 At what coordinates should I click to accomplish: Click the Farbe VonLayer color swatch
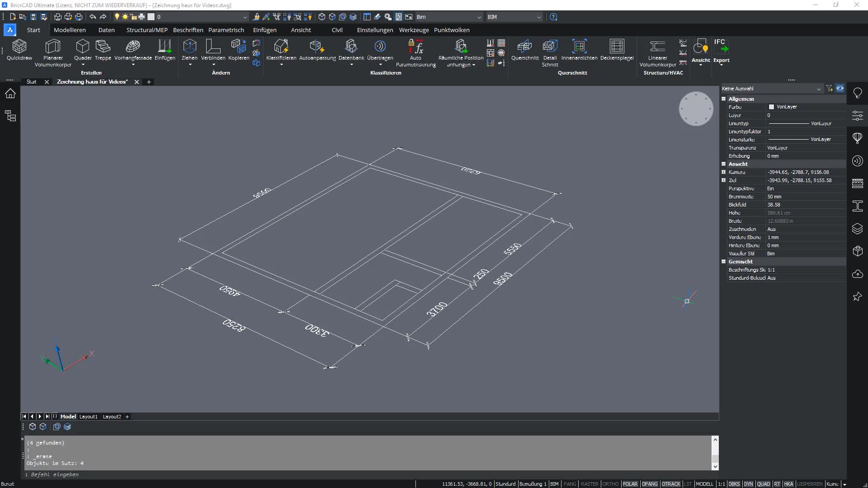click(771, 107)
